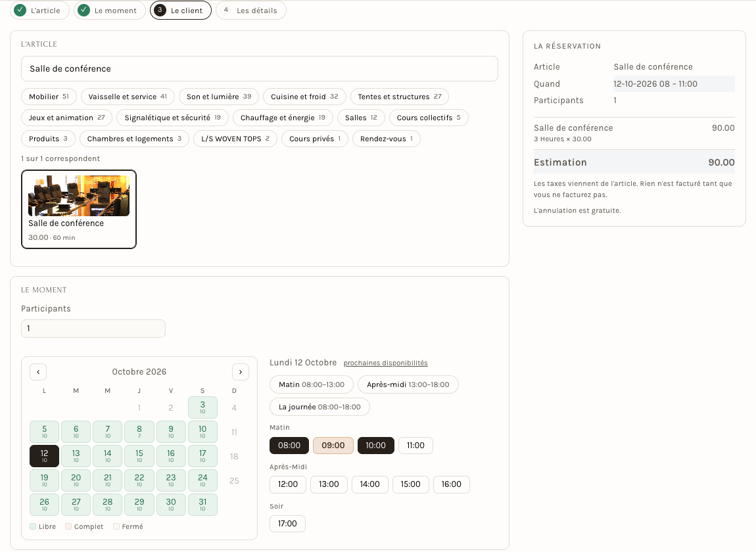Select October 12 in calendar
The height and width of the screenshot is (552, 756).
[x=44, y=456]
